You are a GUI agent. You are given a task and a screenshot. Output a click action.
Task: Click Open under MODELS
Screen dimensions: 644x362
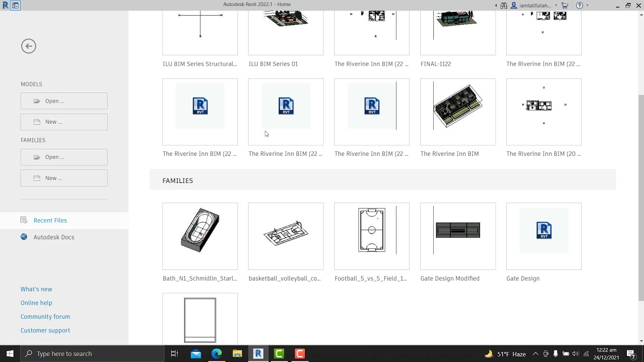[x=64, y=101]
